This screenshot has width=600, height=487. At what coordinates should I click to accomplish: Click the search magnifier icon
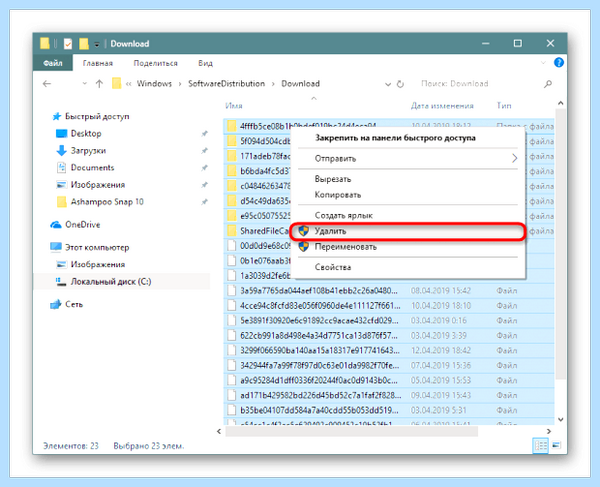548,84
